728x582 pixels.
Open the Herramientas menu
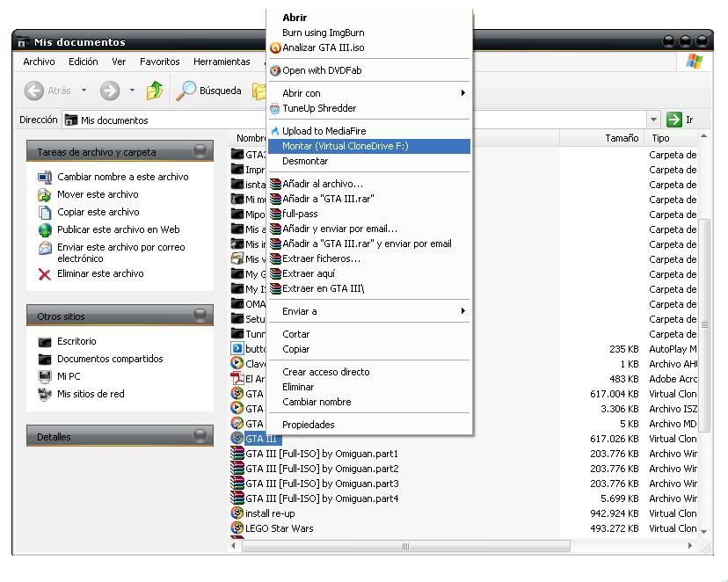tap(222, 62)
